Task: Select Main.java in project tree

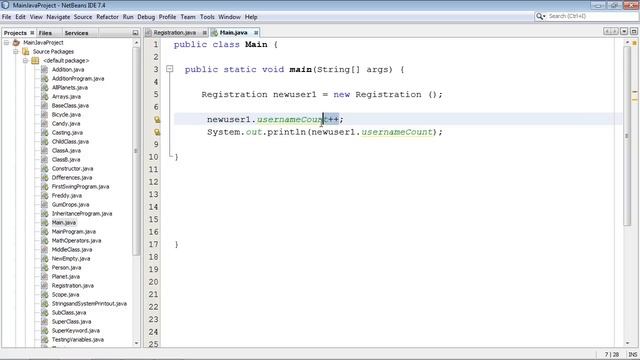Action: pos(64,222)
